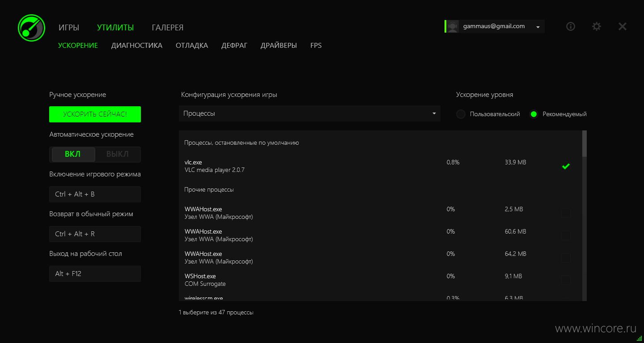Select the УСКОРЕНИЕ sub-tab
644x343 pixels.
pos(78,45)
